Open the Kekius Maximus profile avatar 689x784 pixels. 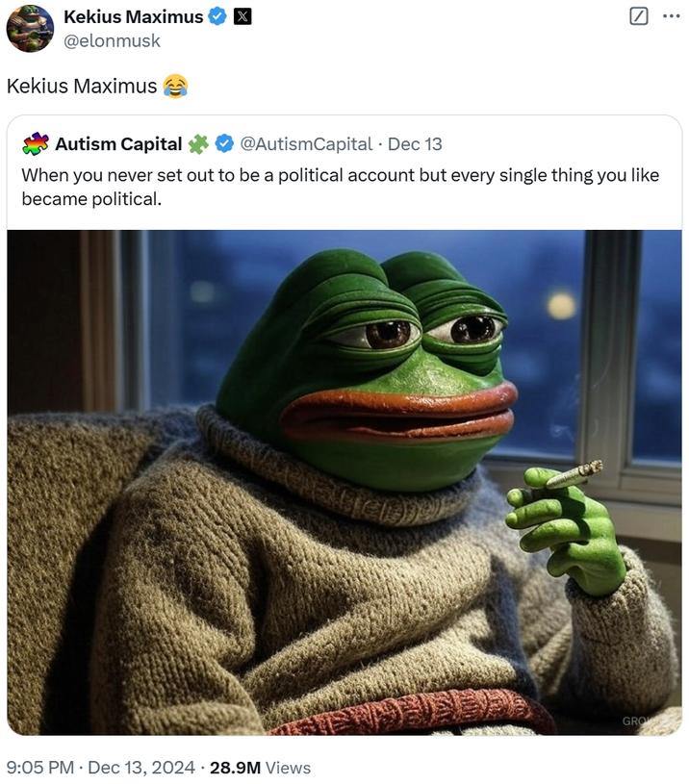click(30, 29)
